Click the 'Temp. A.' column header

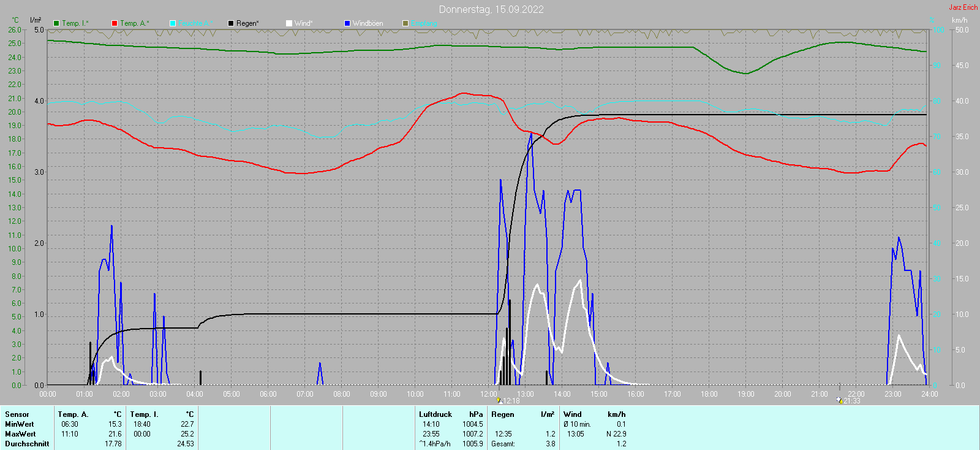[x=73, y=414]
